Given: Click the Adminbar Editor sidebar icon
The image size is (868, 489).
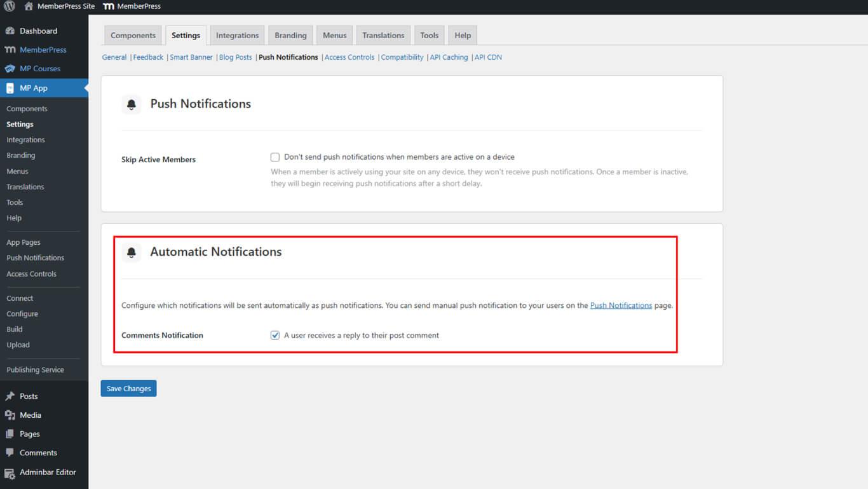Looking at the screenshot, I should click(x=10, y=472).
